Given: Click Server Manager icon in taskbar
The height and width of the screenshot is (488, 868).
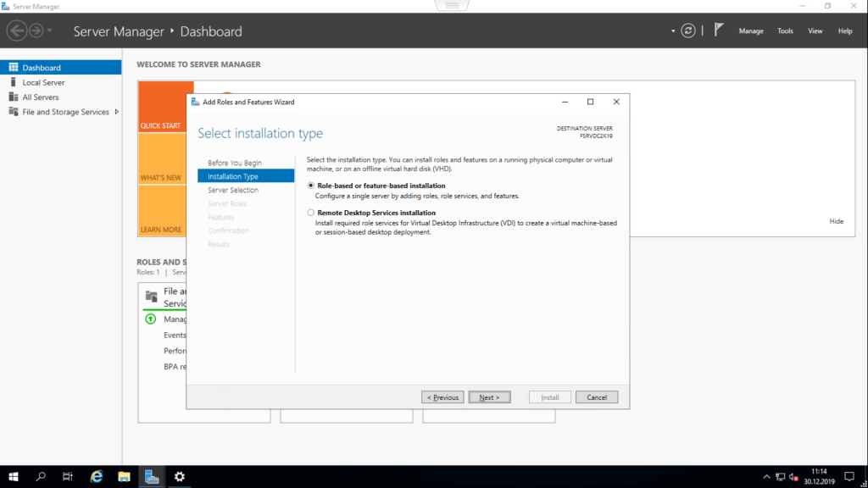Looking at the screenshot, I should point(152,477).
